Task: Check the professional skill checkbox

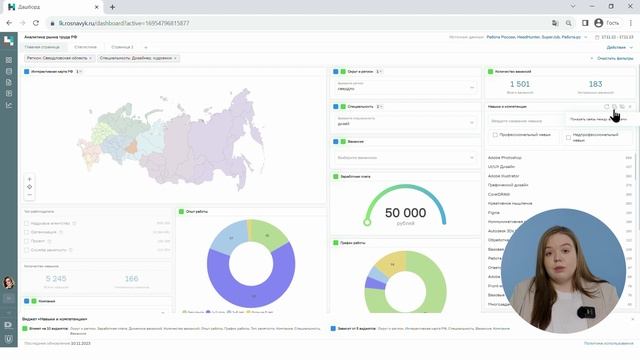Action: pyautogui.click(x=495, y=135)
